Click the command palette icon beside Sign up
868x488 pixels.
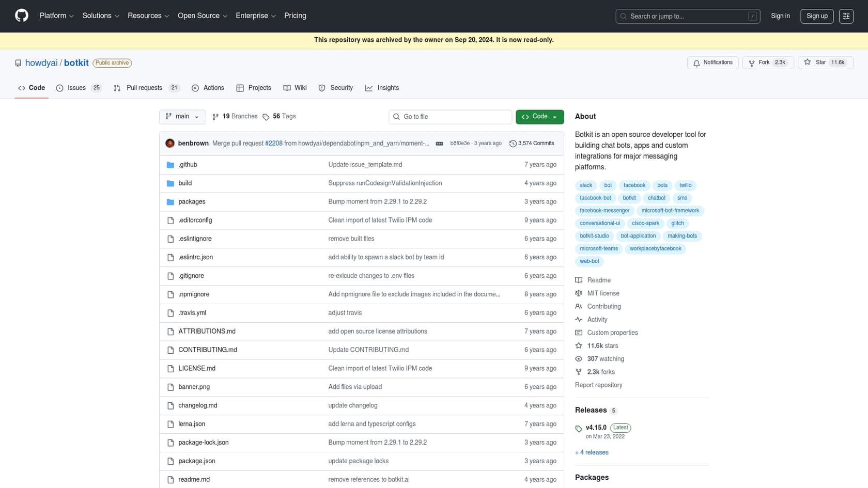pyautogui.click(x=846, y=16)
